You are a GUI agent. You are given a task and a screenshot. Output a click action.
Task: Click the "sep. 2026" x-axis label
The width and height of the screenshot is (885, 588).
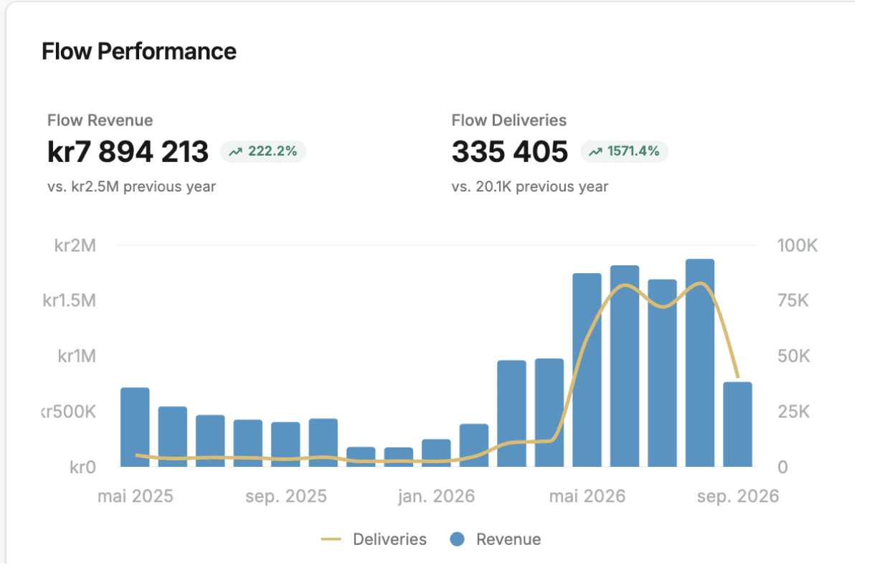click(x=738, y=496)
